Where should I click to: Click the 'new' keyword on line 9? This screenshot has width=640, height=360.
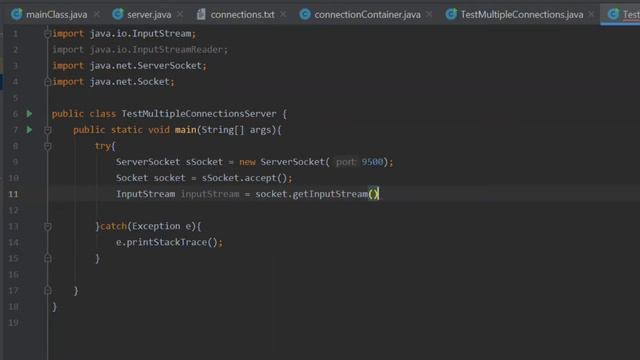247,162
